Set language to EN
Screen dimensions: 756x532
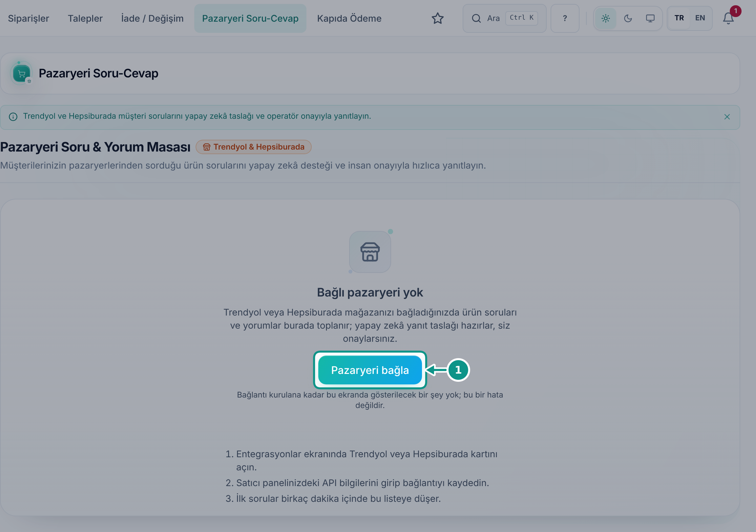point(700,18)
